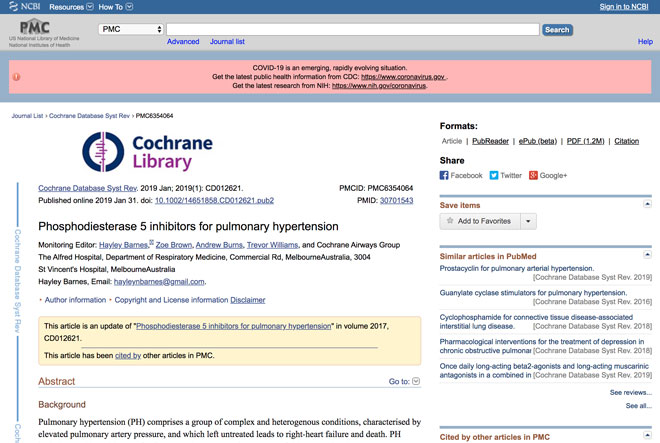Open Pharmacological interventions for depression article
This screenshot has height=443, width=660.
[x=542, y=346]
